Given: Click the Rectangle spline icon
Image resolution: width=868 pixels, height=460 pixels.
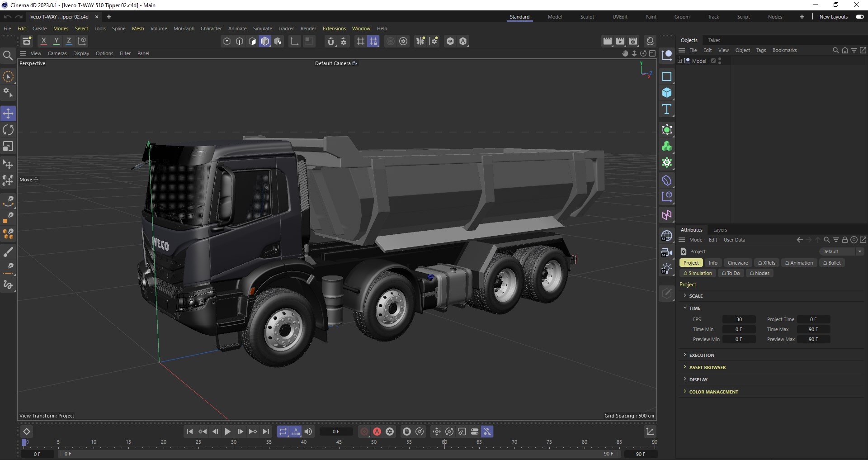Looking at the screenshot, I should (667, 76).
